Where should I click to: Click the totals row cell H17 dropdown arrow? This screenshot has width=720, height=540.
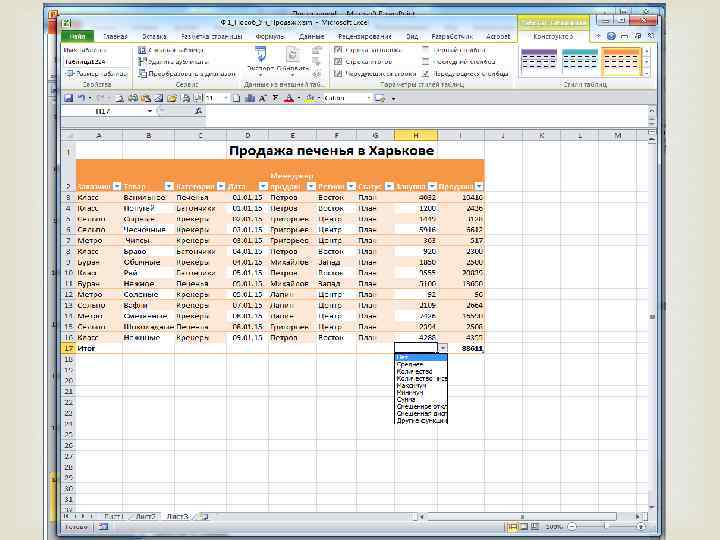443,348
